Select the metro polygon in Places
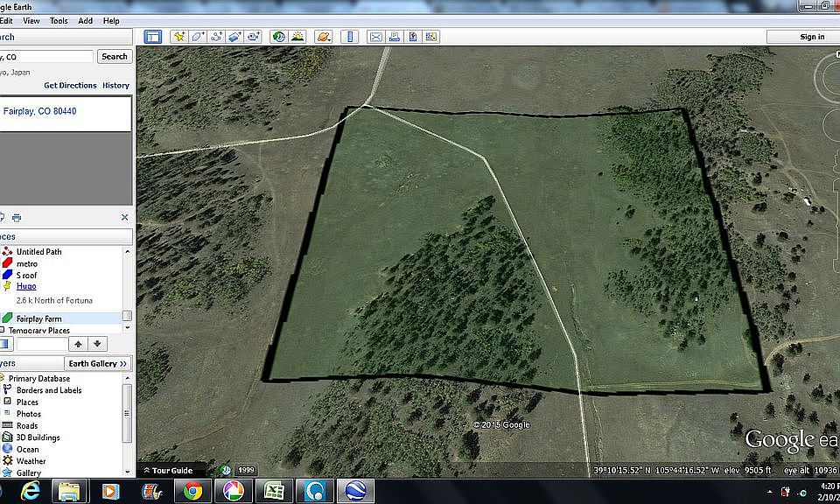This screenshot has width=840, height=504. (27, 263)
